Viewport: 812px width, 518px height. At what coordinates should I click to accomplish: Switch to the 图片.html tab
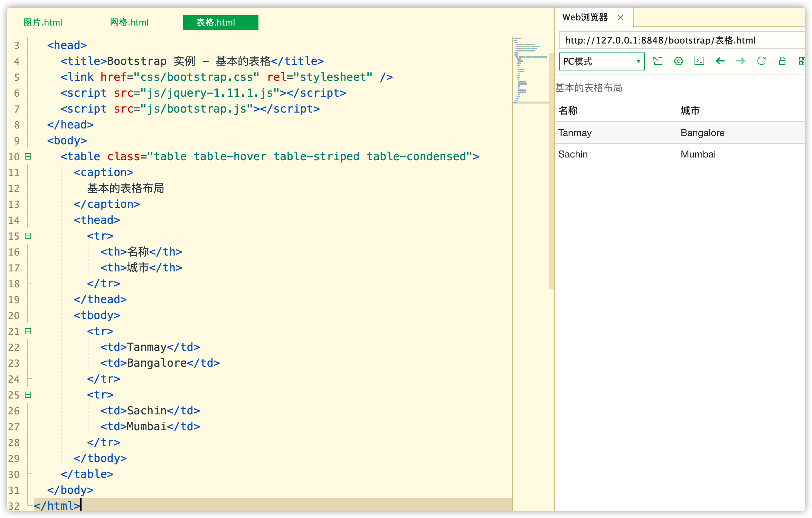point(43,22)
